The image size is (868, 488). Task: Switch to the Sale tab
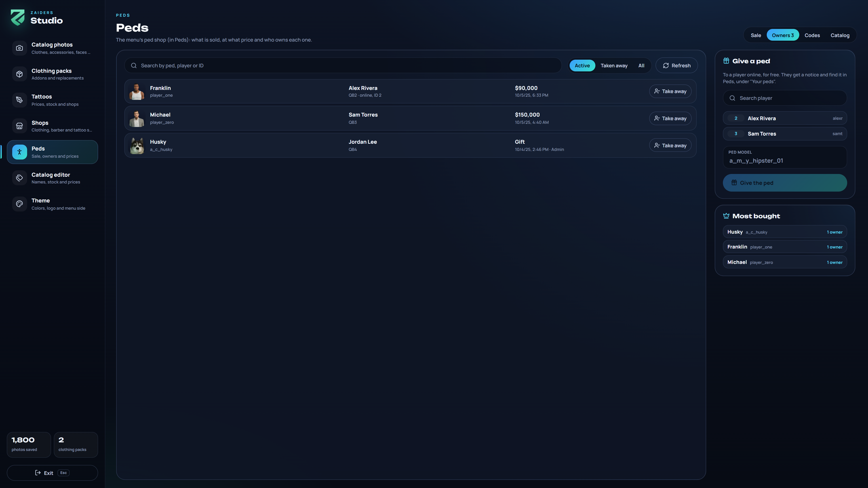click(756, 35)
